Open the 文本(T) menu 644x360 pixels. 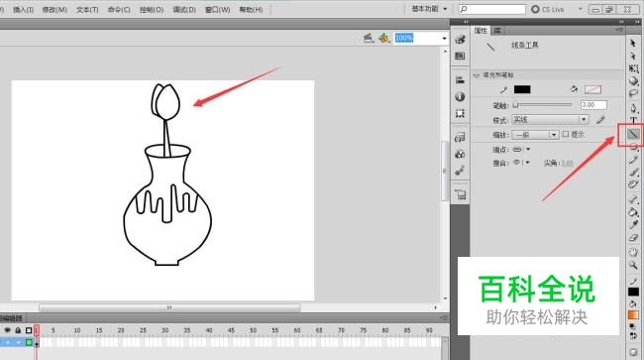(87, 9)
